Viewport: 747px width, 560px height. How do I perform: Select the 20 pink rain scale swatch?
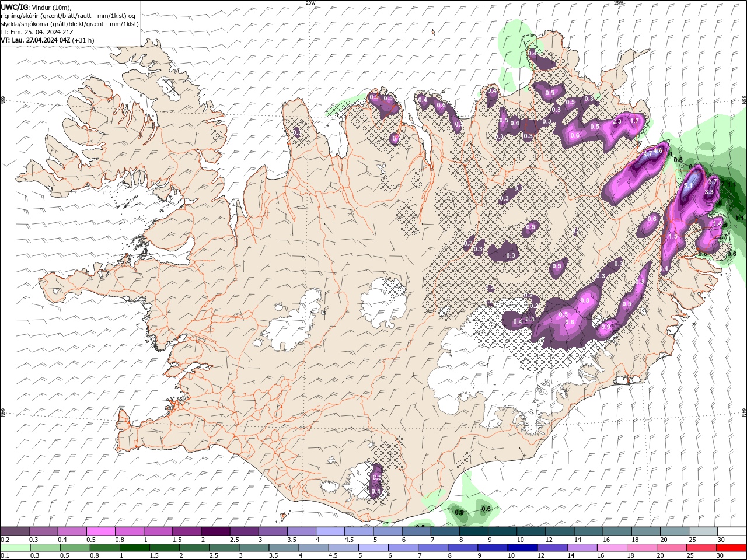tap(671, 548)
